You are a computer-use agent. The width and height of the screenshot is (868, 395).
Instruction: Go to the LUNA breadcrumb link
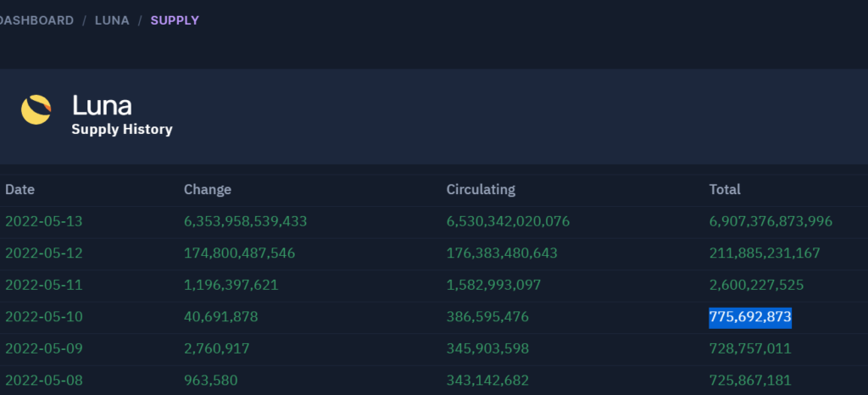112,19
